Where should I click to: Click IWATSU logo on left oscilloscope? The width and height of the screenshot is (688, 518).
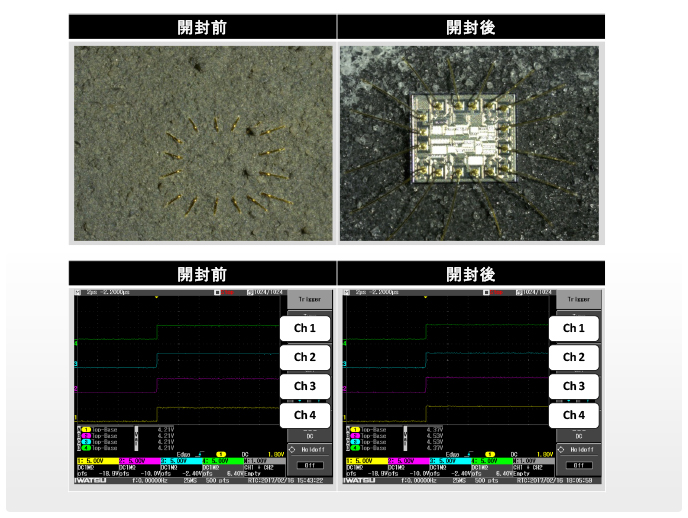[x=90, y=481]
